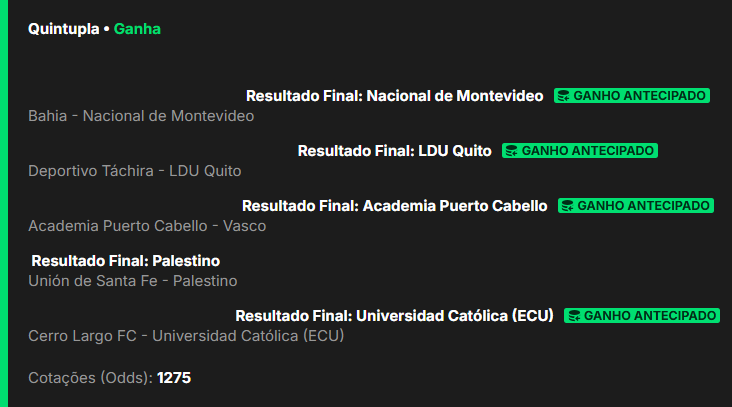Click the GANHO ANTECIPADO text on LDU Quito row
732x407 pixels.
(588, 151)
